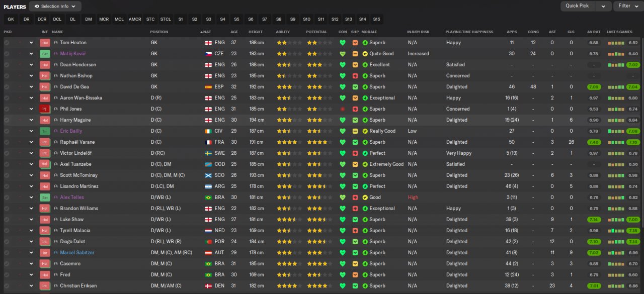This screenshot has width=644, height=294.
Task: Expand row chevron for Scott McTominay
Action: pyautogui.click(x=31, y=175)
